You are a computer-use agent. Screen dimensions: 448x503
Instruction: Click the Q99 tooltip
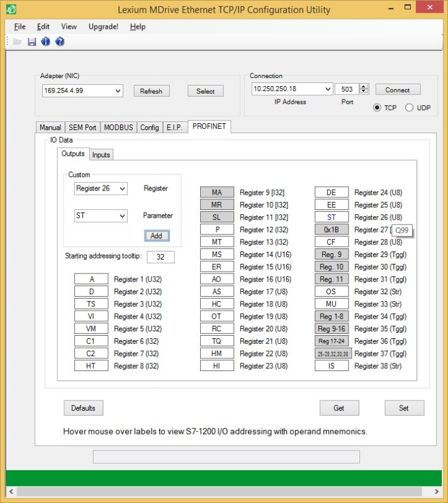click(x=402, y=230)
